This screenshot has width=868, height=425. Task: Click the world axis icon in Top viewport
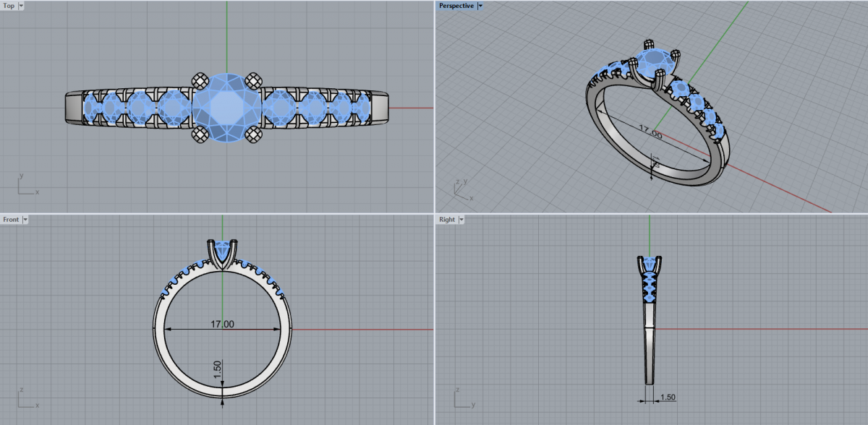coord(26,186)
